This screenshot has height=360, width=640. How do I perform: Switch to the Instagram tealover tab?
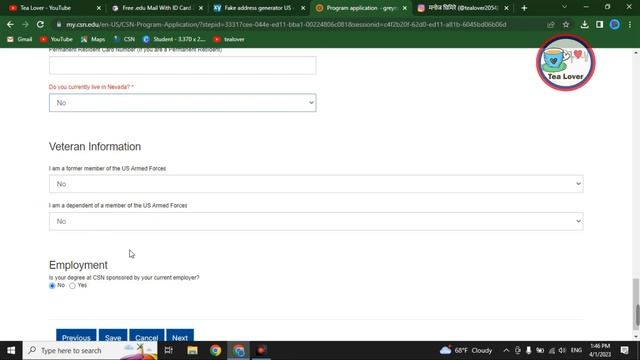point(463,8)
